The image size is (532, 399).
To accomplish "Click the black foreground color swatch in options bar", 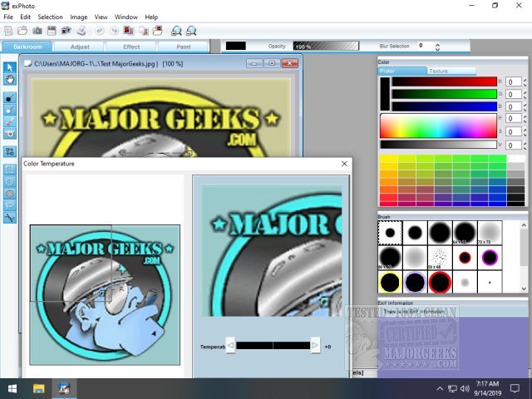I will pos(236,46).
